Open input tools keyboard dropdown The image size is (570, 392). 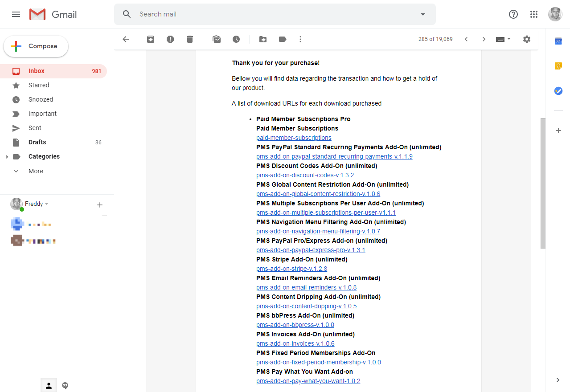point(504,39)
